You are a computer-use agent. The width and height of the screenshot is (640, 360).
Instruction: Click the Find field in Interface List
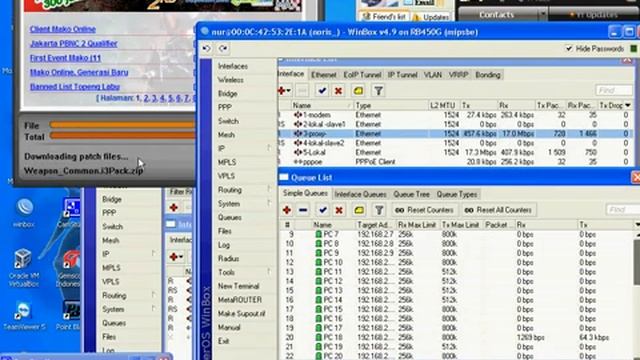tap(613, 90)
